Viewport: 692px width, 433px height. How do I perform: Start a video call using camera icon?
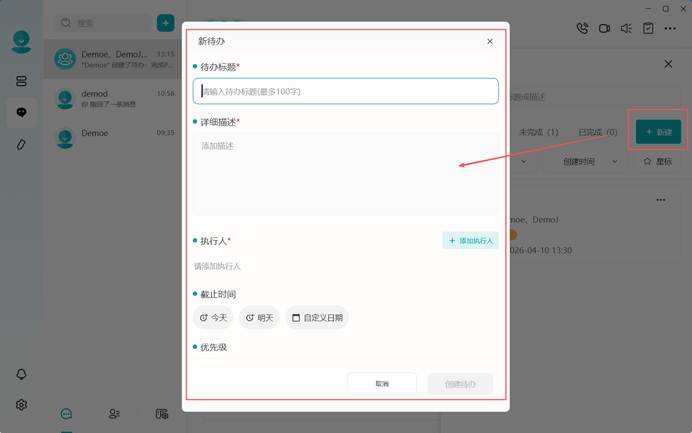pyautogui.click(x=604, y=28)
